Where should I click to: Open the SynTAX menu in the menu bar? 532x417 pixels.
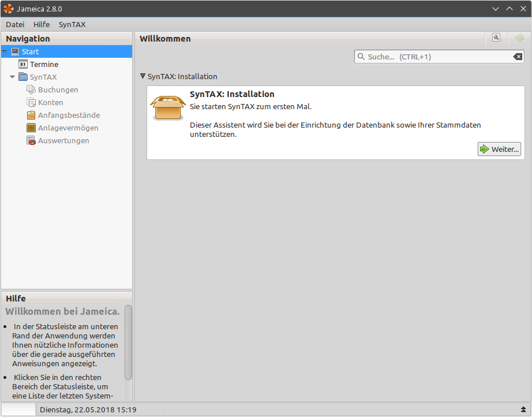coord(72,24)
